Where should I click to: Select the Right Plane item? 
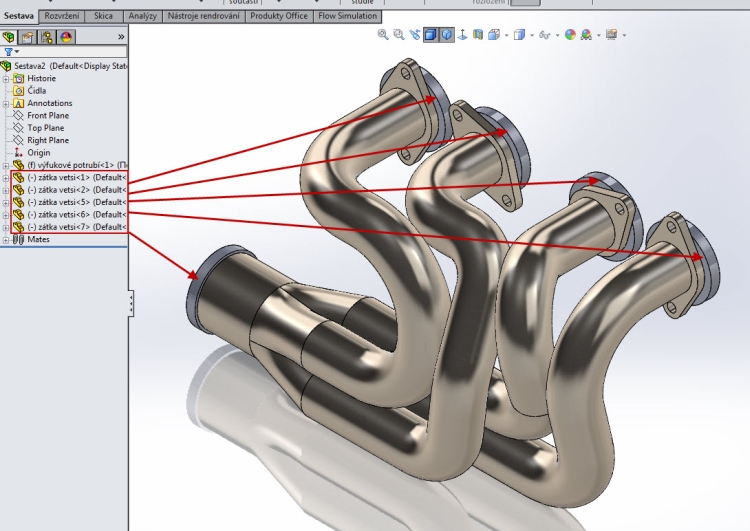(x=48, y=141)
